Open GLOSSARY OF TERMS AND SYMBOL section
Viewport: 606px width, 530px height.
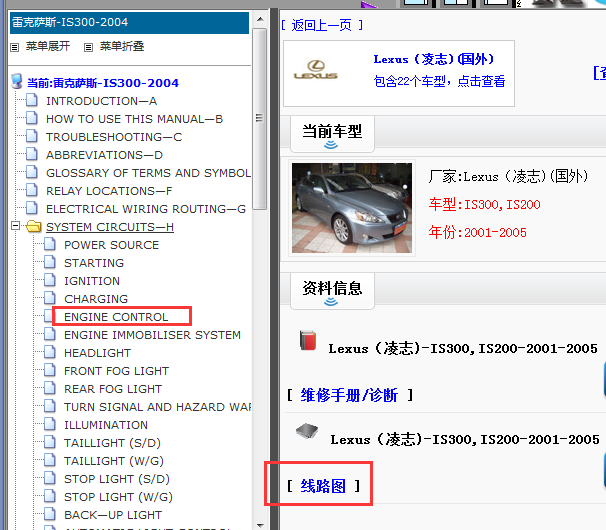148,173
